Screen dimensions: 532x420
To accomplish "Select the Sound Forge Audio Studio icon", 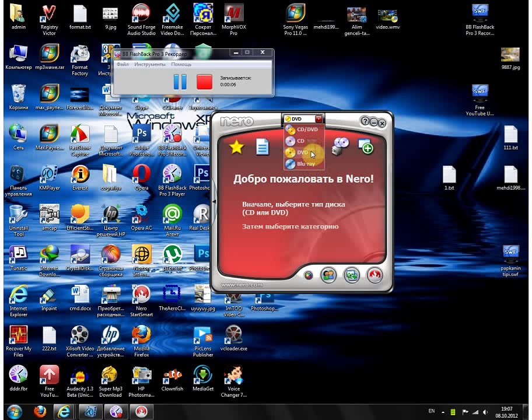I will click(x=142, y=20).
